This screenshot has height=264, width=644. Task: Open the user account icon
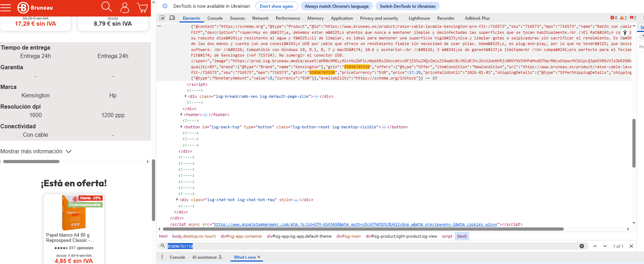[x=125, y=7]
